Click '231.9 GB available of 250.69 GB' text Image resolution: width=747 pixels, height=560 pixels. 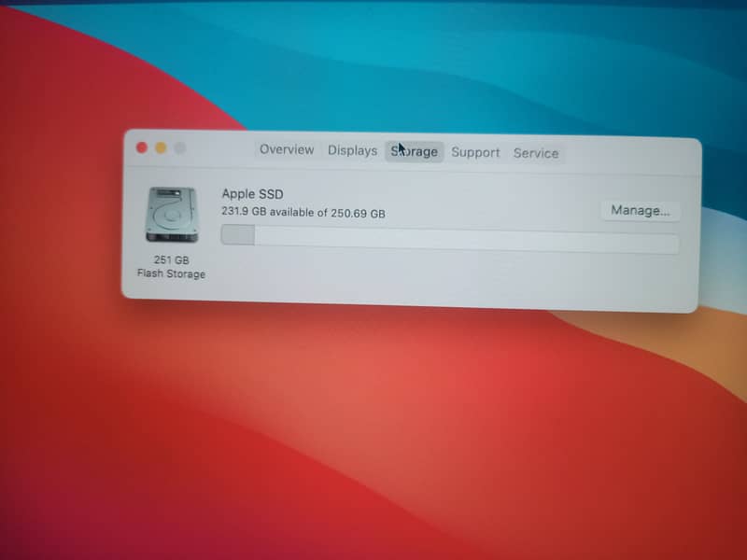click(303, 213)
